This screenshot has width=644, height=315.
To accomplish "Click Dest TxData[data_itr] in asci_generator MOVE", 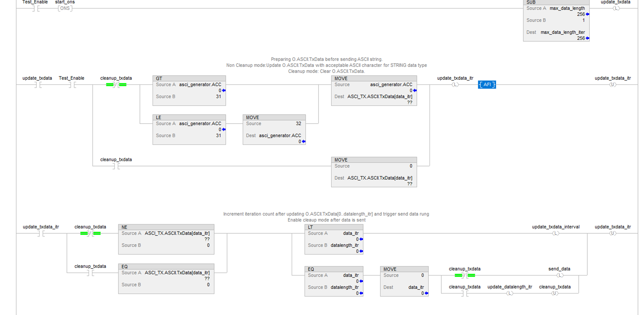I will click(x=380, y=96).
